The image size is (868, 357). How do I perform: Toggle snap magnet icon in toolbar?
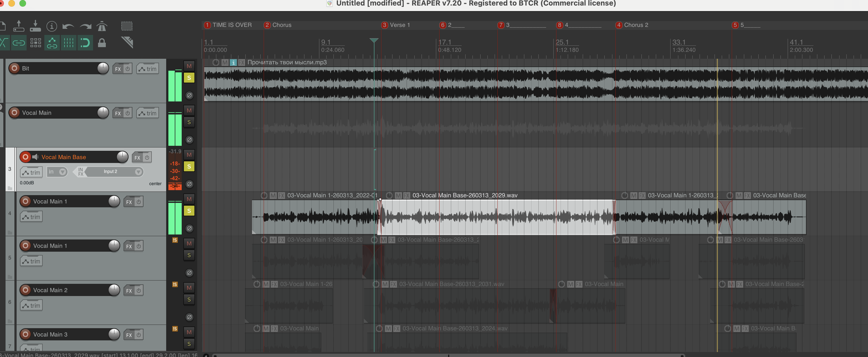(85, 43)
